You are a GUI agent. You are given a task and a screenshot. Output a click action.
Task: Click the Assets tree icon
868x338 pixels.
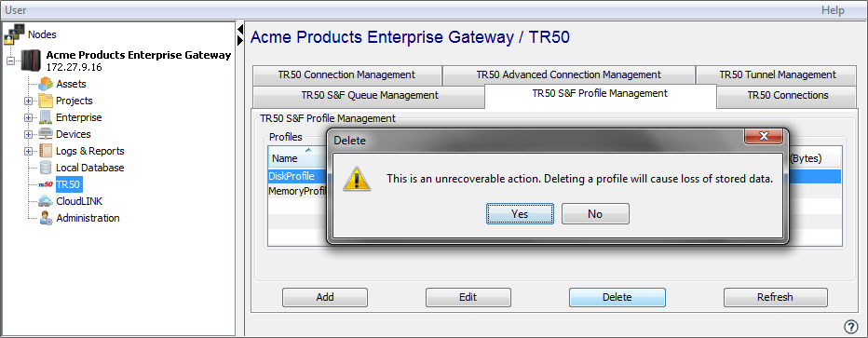click(x=46, y=84)
